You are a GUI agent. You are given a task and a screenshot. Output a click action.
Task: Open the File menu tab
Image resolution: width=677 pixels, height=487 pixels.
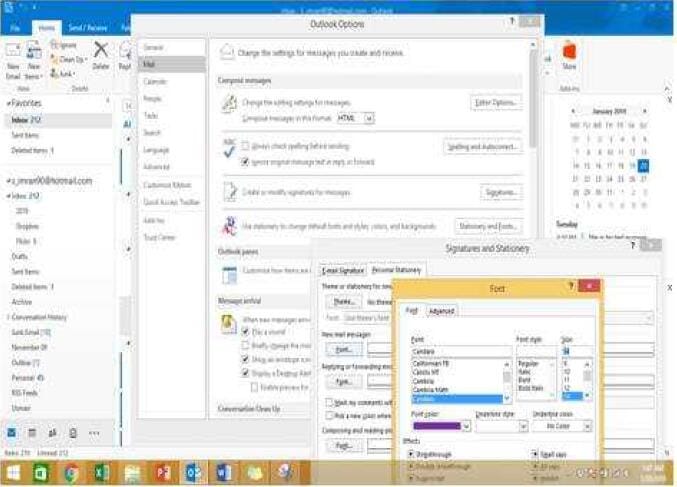15,28
